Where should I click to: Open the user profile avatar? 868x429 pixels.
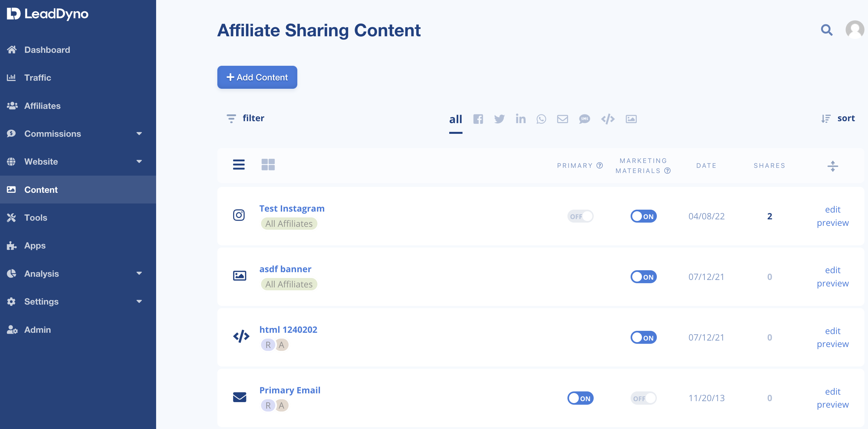pyautogui.click(x=855, y=30)
